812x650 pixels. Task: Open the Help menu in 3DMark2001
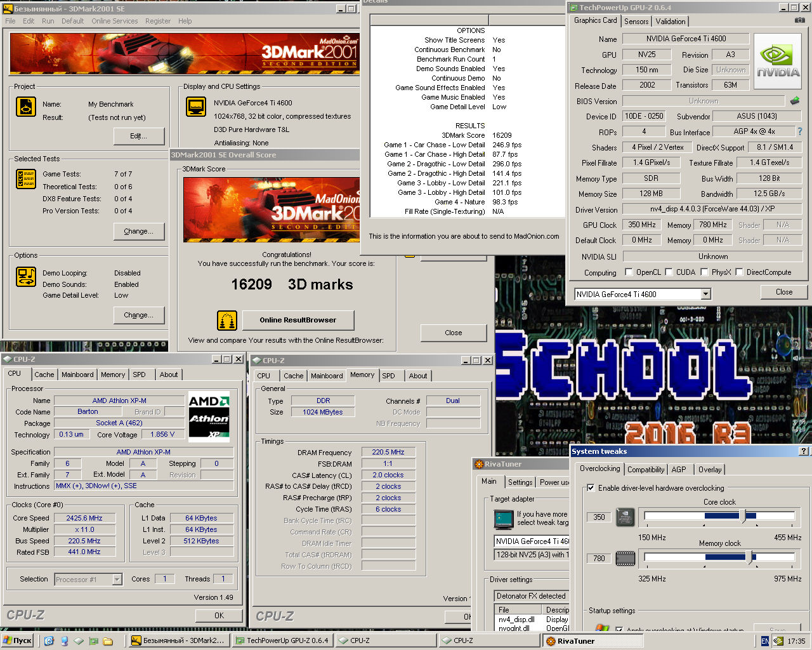point(185,21)
